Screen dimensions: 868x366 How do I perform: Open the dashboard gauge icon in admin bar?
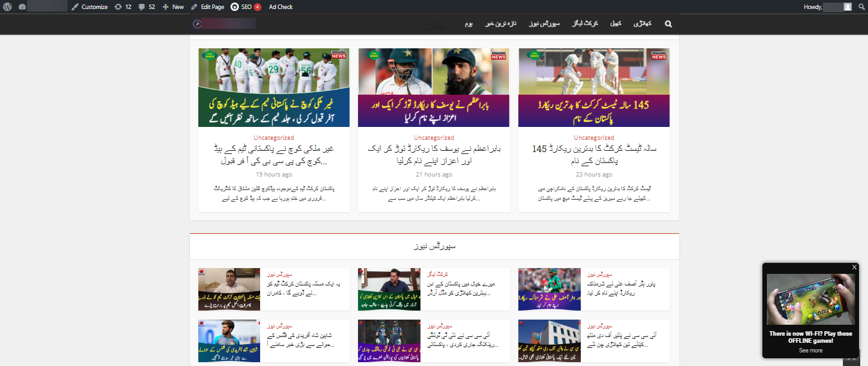tap(23, 6)
